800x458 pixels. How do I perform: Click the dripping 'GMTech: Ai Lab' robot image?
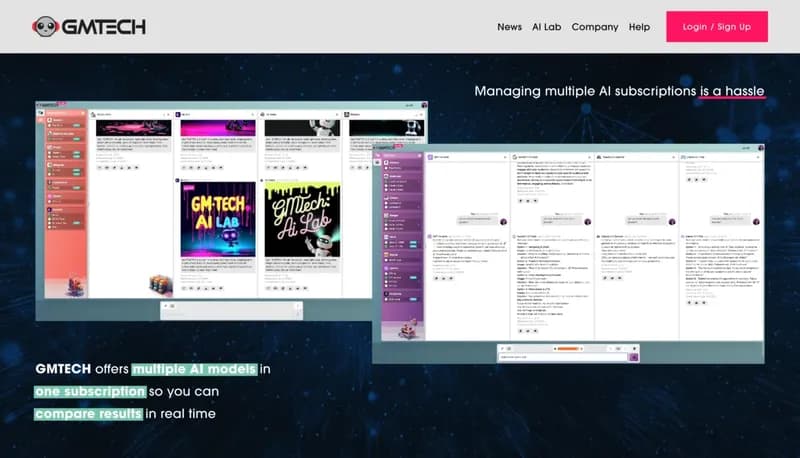pos(302,219)
